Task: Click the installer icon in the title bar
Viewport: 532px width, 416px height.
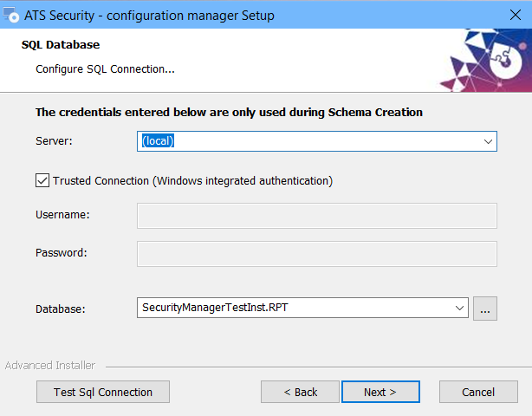Action: point(10,15)
